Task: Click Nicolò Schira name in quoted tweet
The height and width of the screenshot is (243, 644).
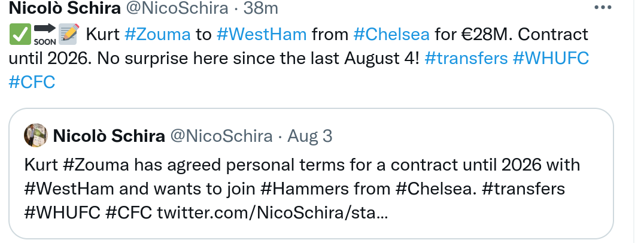Action: [x=109, y=136]
